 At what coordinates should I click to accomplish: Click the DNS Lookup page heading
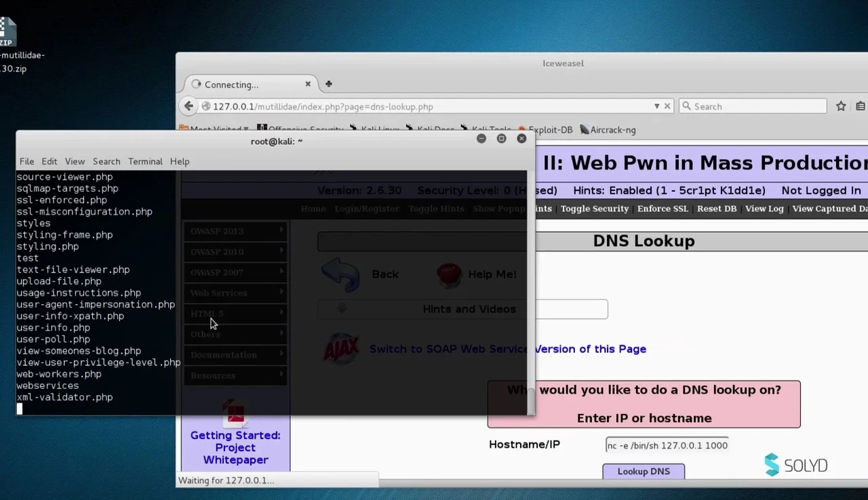click(x=644, y=241)
